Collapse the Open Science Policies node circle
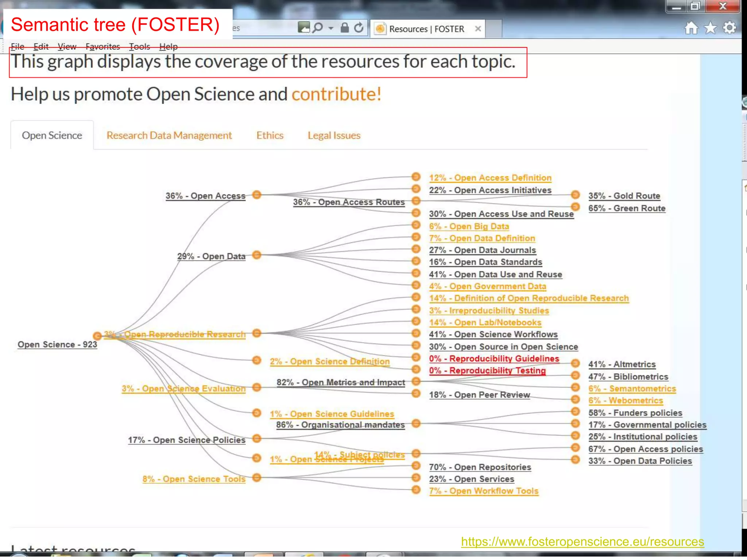The width and height of the screenshot is (747, 560). pyautogui.click(x=257, y=438)
